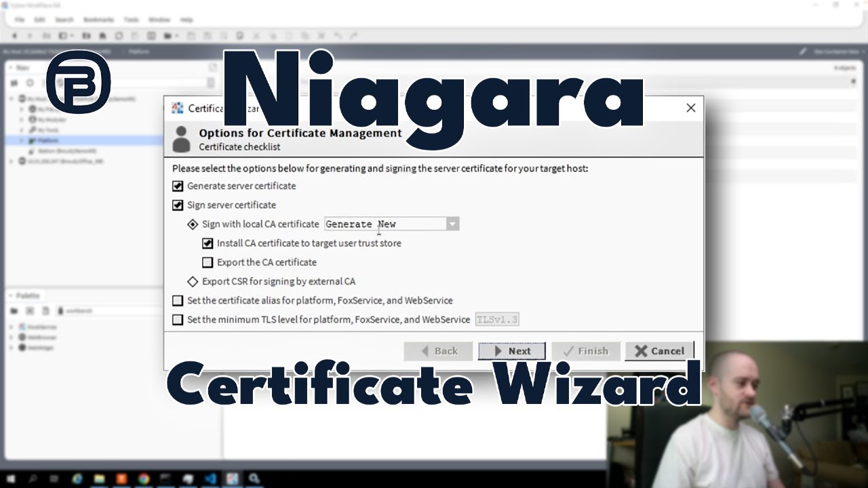Click the person icon in wizard header
Image resolution: width=868 pixels, height=488 pixels.
click(x=181, y=139)
